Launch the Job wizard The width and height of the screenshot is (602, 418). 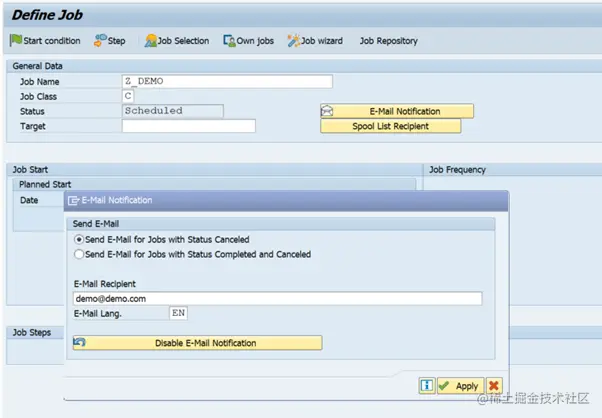315,41
